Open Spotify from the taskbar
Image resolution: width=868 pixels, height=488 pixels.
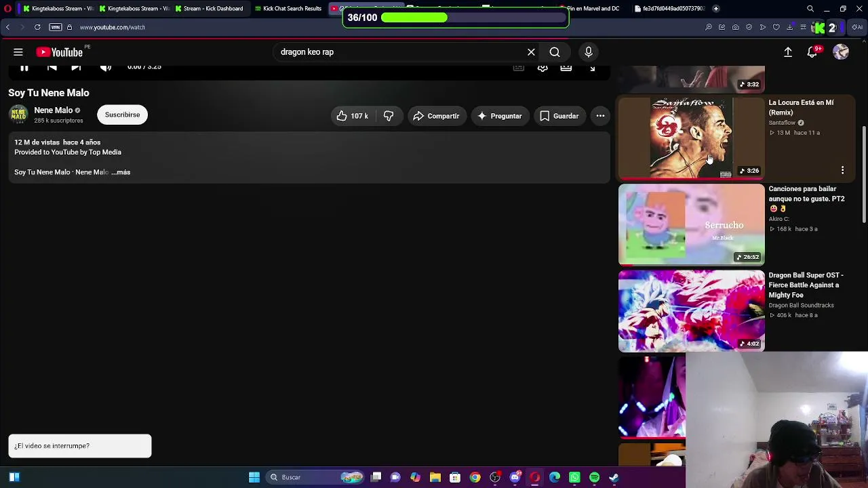pyautogui.click(x=594, y=477)
